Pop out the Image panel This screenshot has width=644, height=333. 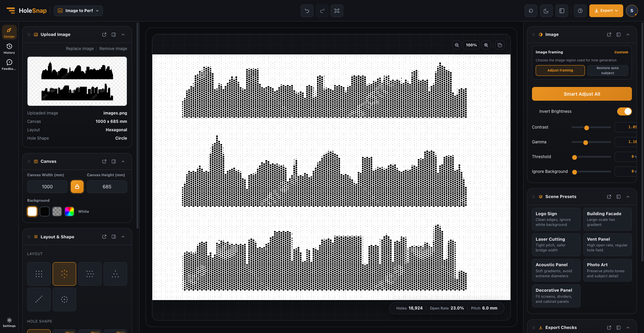tap(609, 35)
